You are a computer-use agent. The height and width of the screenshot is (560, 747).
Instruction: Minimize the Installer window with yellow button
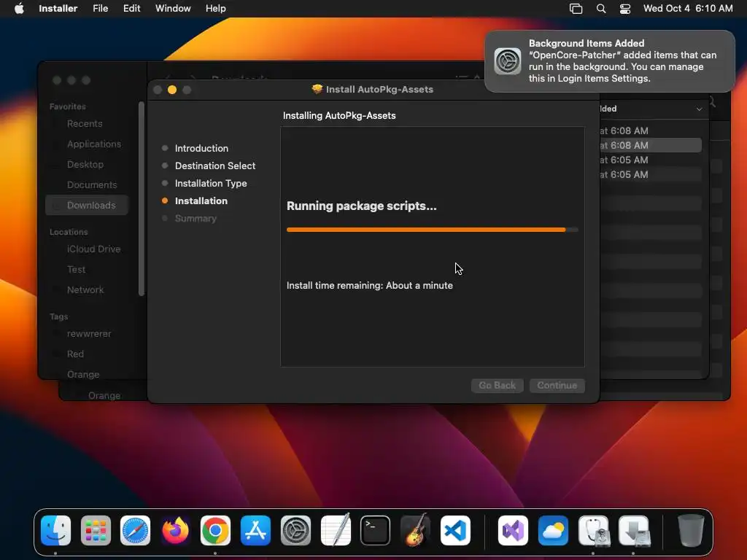click(x=172, y=90)
